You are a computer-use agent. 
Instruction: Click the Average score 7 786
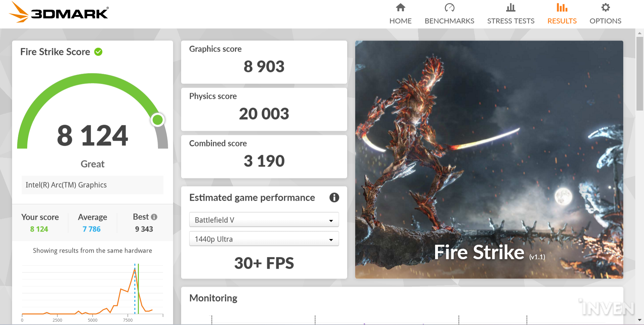[92, 229]
